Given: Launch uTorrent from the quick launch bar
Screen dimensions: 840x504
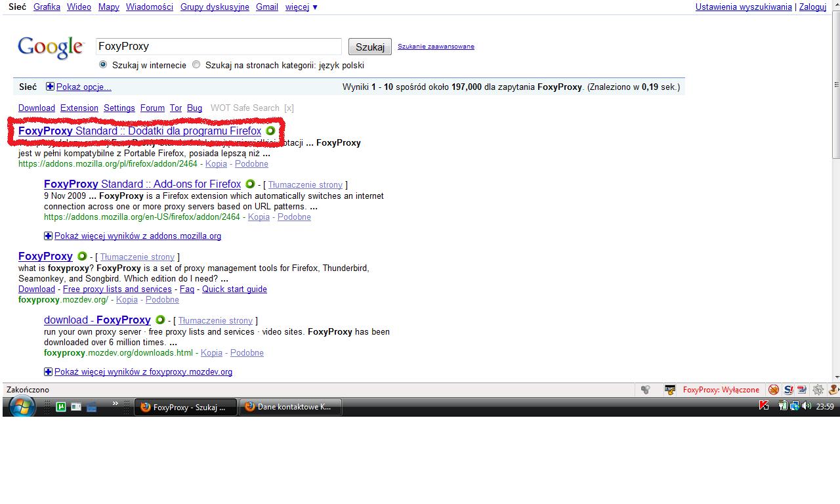Looking at the screenshot, I should click(61, 407).
